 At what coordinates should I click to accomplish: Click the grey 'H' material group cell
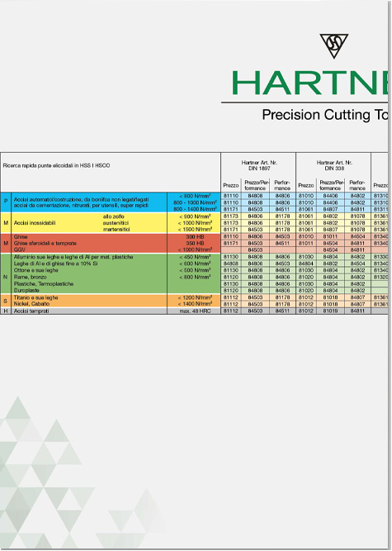6,311
